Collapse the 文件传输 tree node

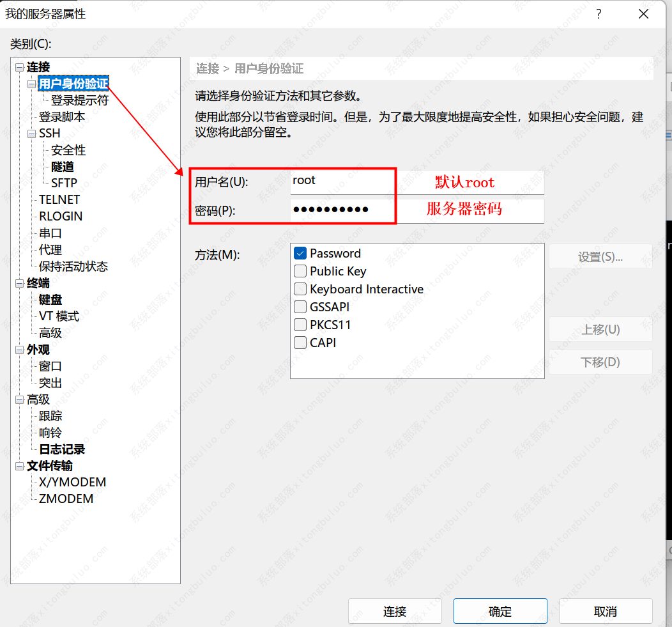[x=19, y=466]
